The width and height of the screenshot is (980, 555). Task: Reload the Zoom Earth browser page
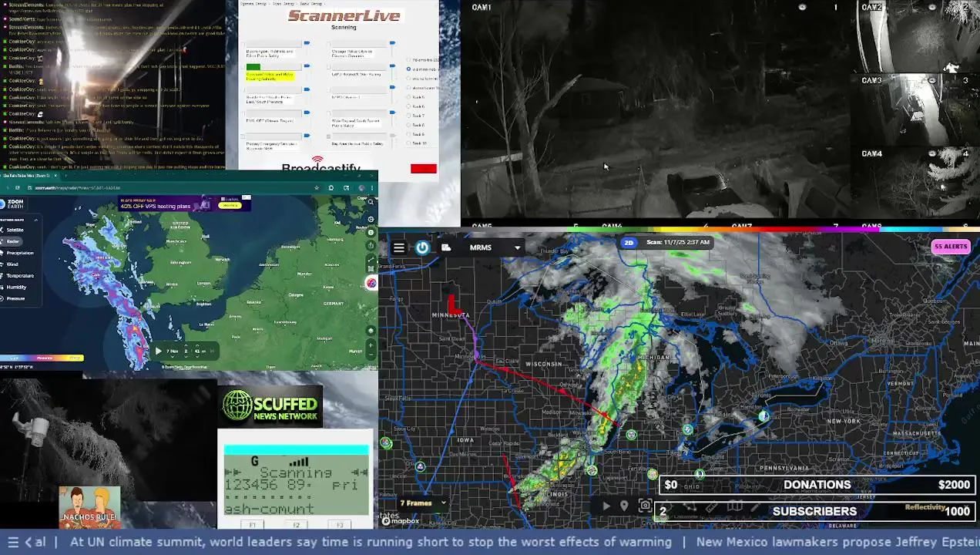tap(18, 187)
